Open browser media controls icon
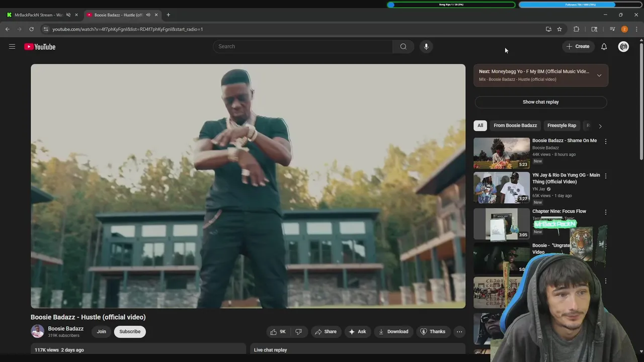Screen dimensions: 644x362 [612, 29]
